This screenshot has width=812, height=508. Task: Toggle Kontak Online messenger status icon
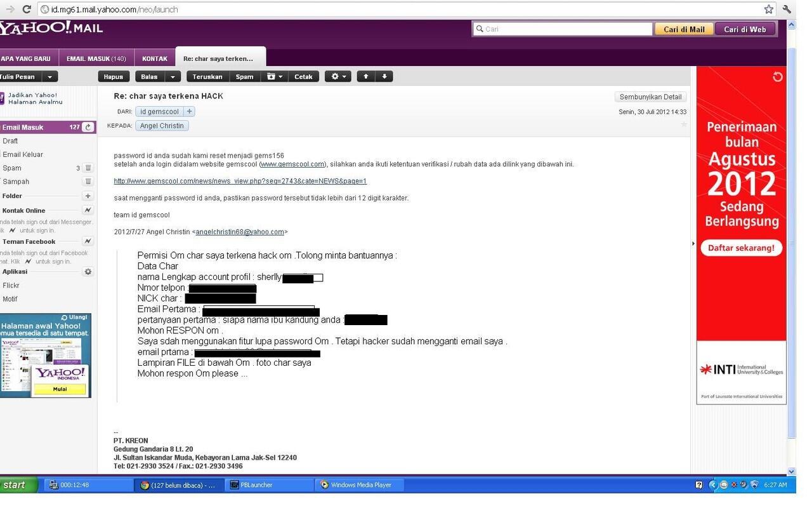(x=88, y=210)
